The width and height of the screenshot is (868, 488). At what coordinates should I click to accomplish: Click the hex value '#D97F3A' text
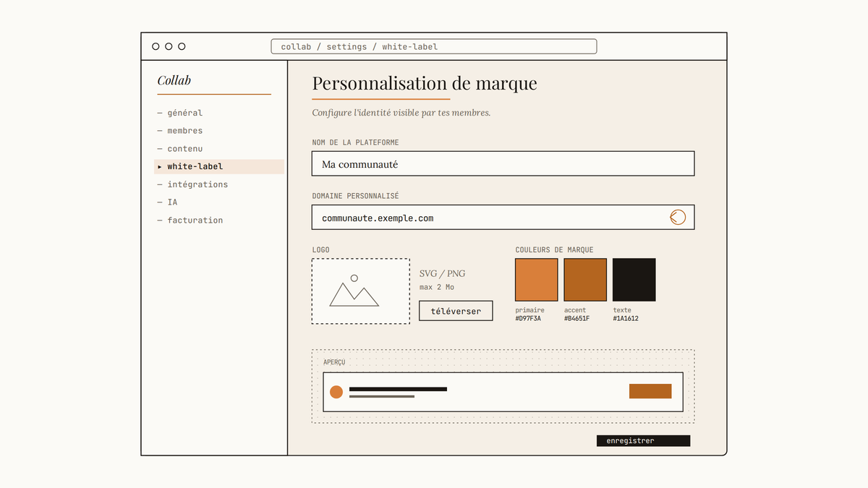coord(528,318)
